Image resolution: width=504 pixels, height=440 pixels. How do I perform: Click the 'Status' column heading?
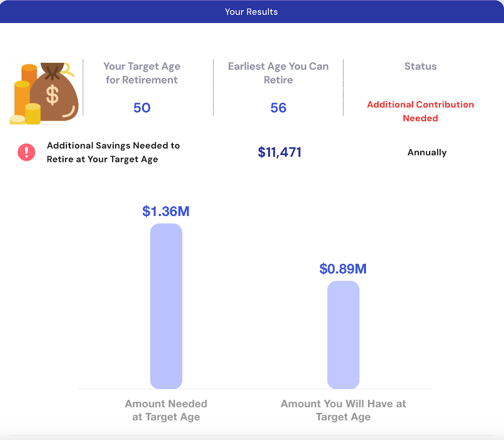(420, 67)
